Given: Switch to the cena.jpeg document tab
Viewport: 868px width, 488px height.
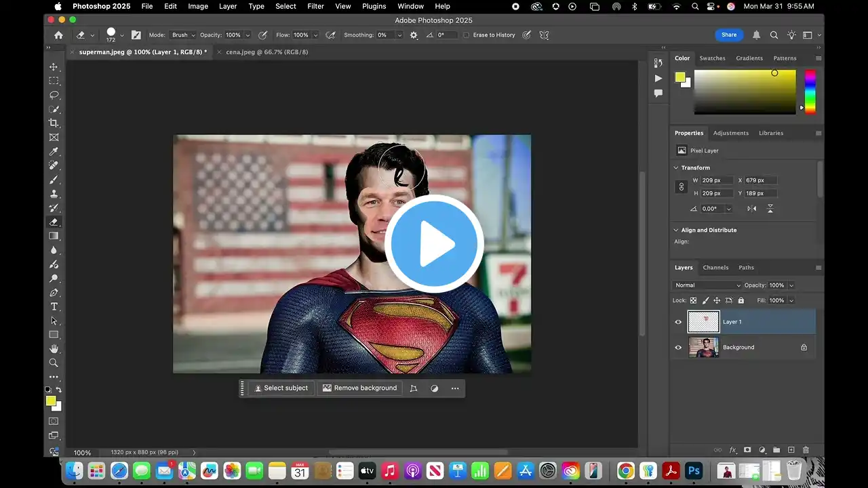Looking at the screenshot, I should coord(267,52).
